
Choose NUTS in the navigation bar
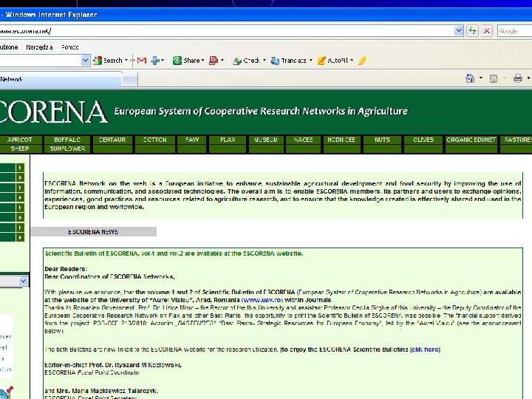[x=383, y=140]
